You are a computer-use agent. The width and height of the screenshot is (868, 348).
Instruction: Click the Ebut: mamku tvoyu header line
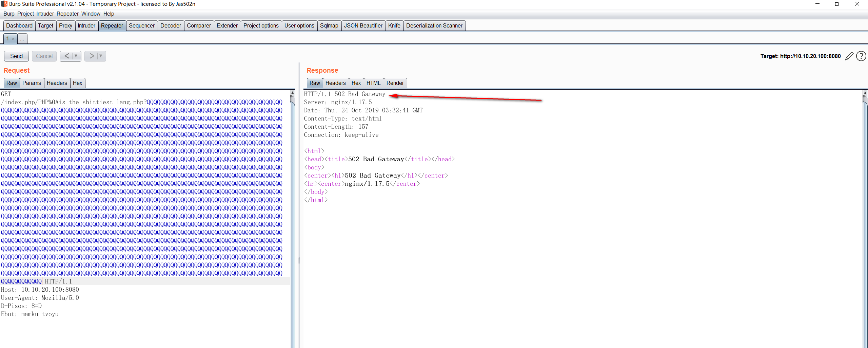[x=30, y=314]
